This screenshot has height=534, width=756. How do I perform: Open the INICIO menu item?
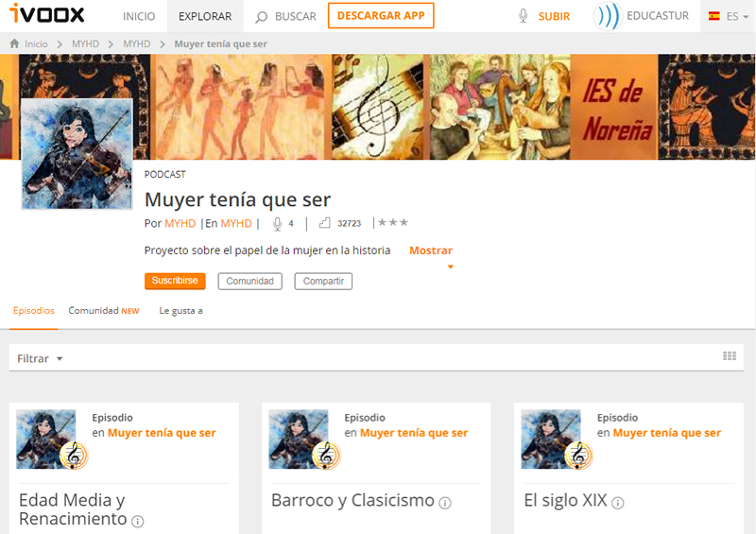(x=139, y=16)
